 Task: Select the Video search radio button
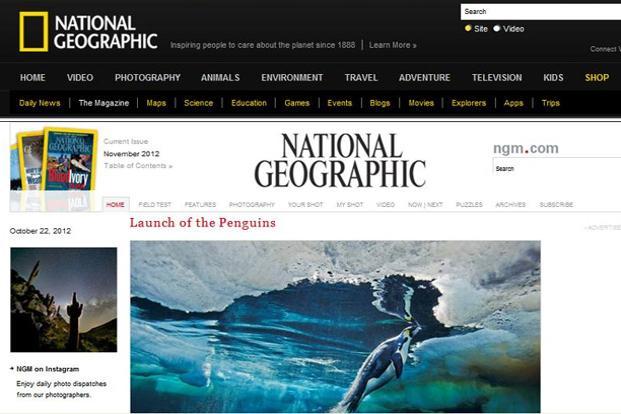[497, 29]
